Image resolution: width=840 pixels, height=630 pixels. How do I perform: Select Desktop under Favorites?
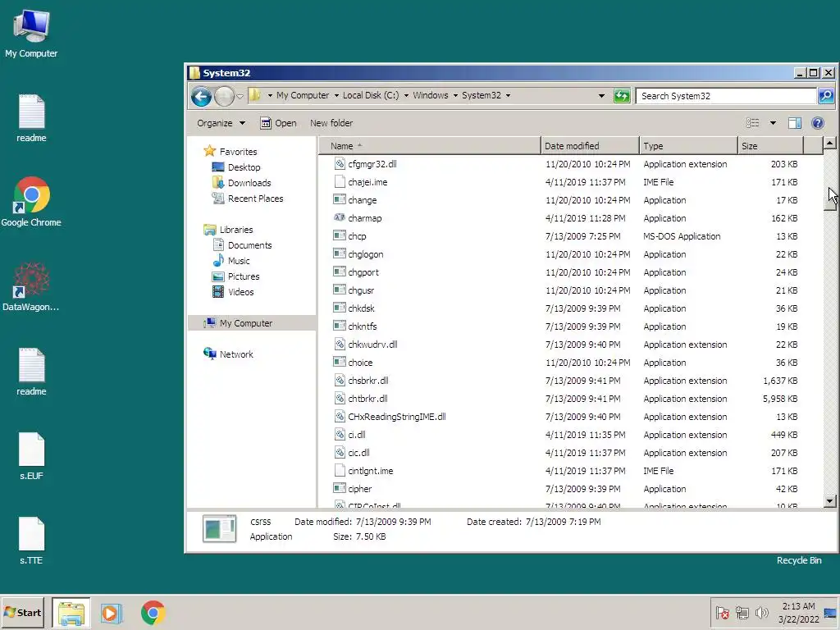coord(235,167)
